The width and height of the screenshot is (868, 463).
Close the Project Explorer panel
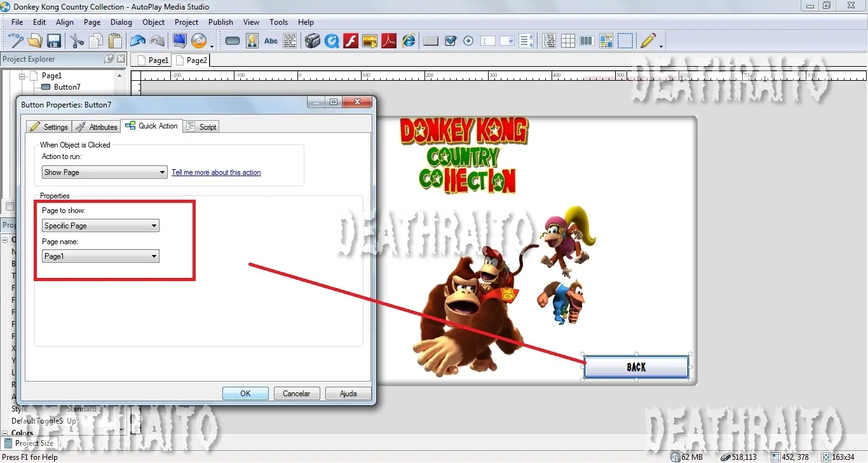tap(121, 59)
